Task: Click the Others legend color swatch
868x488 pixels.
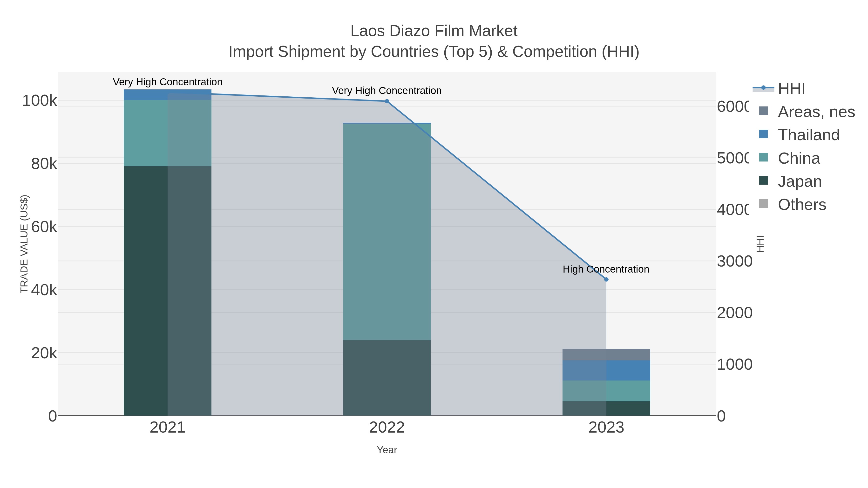Action: pos(763,204)
